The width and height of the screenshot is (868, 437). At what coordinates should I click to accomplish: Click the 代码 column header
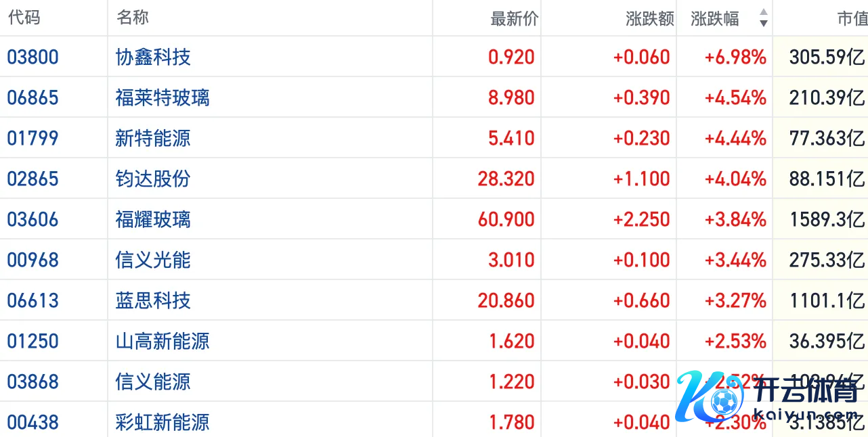(24, 18)
